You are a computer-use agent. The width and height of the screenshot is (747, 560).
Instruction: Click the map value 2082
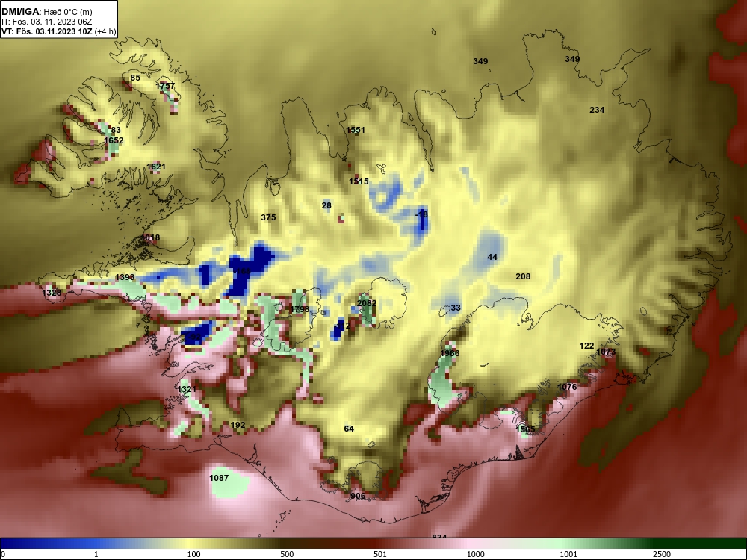tap(367, 303)
